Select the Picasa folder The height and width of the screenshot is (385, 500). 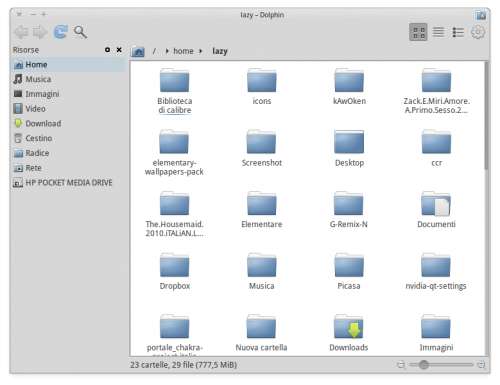point(349,271)
